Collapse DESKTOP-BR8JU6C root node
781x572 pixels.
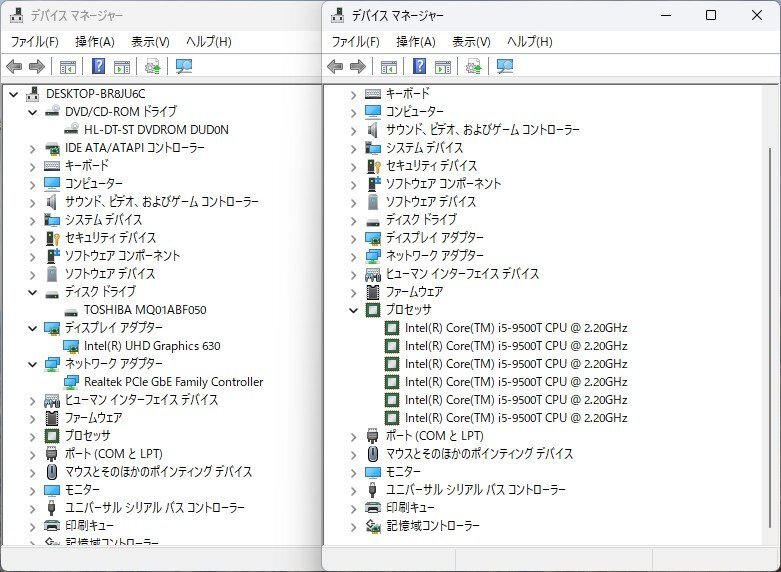point(14,94)
